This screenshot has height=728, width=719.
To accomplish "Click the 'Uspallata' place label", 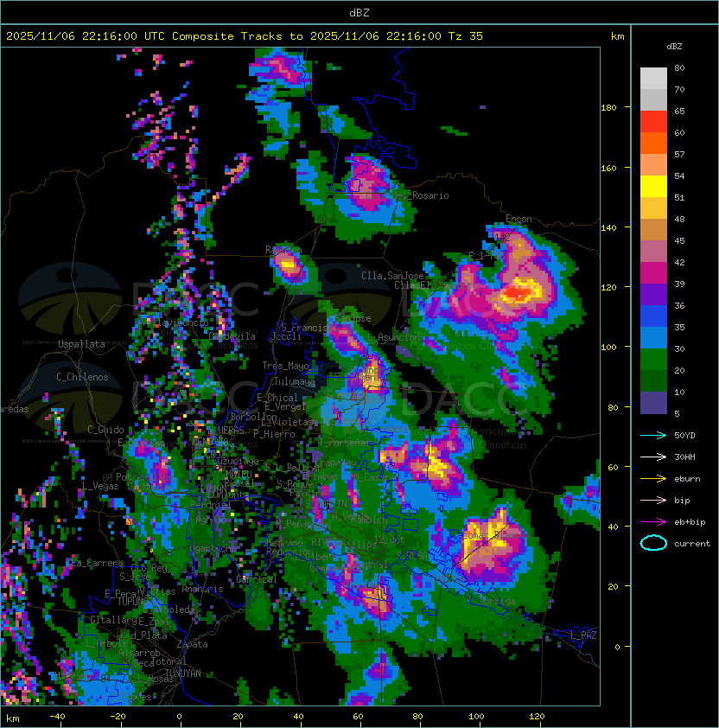I will [81, 344].
